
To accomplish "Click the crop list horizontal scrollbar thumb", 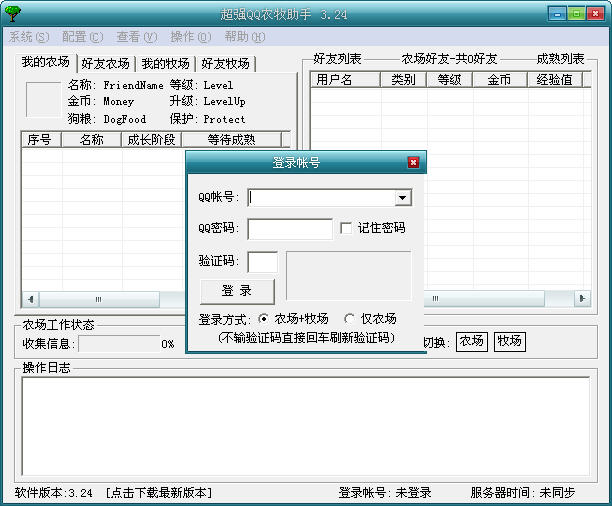I will tap(99, 299).
